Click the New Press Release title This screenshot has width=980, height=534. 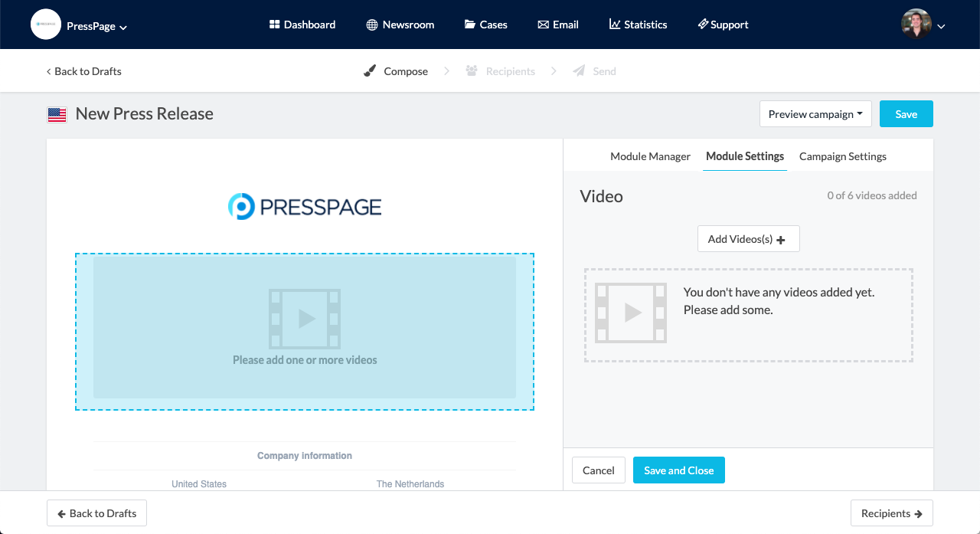[145, 114]
